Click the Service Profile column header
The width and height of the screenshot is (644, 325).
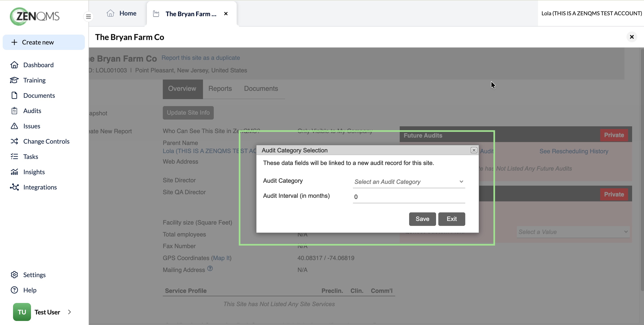click(x=185, y=290)
